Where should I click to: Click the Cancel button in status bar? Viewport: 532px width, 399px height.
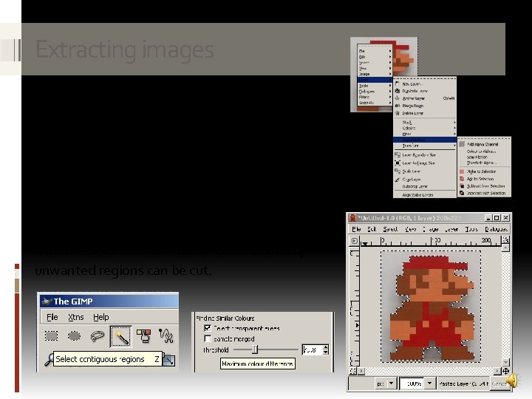[499, 383]
